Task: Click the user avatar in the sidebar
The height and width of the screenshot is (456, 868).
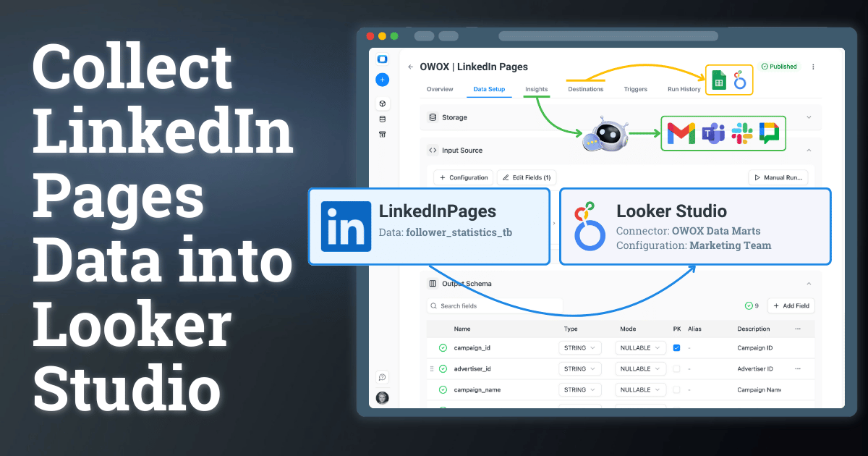Action: pos(383,397)
